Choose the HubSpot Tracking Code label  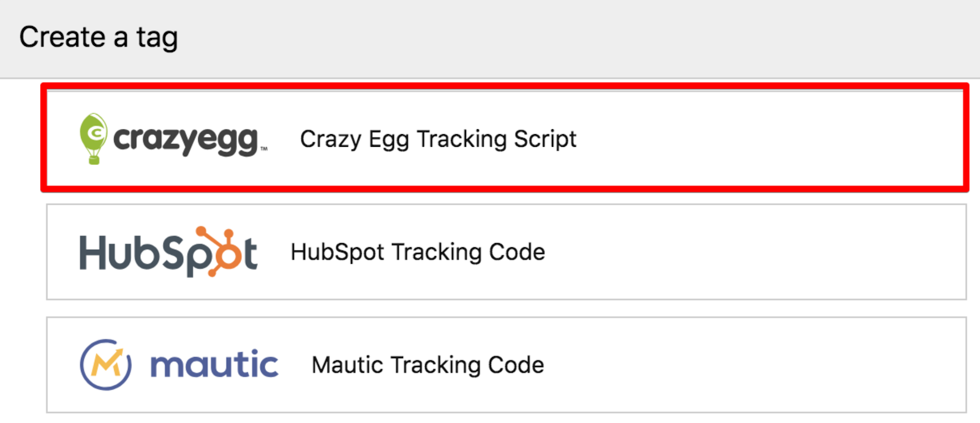point(418,252)
